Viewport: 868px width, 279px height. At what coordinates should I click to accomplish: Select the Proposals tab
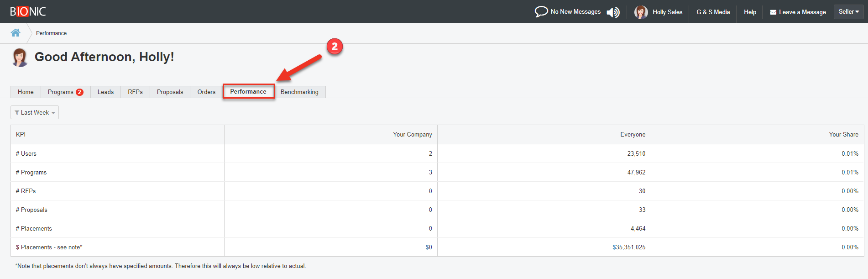click(170, 92)
